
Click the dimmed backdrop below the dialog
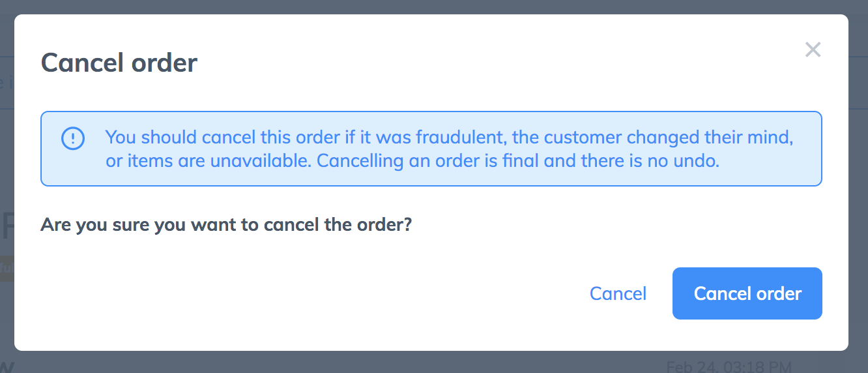point(434,362)
